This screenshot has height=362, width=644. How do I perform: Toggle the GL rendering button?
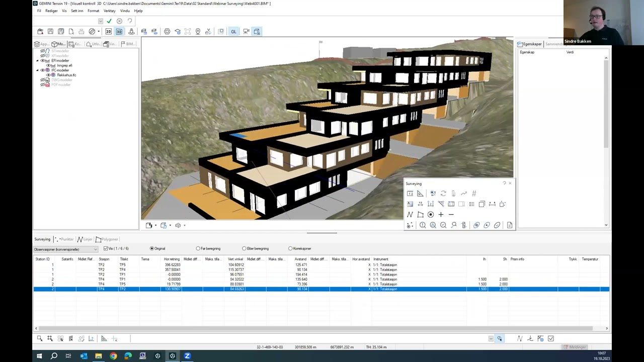pyautogui.click(x=233, y=31)
